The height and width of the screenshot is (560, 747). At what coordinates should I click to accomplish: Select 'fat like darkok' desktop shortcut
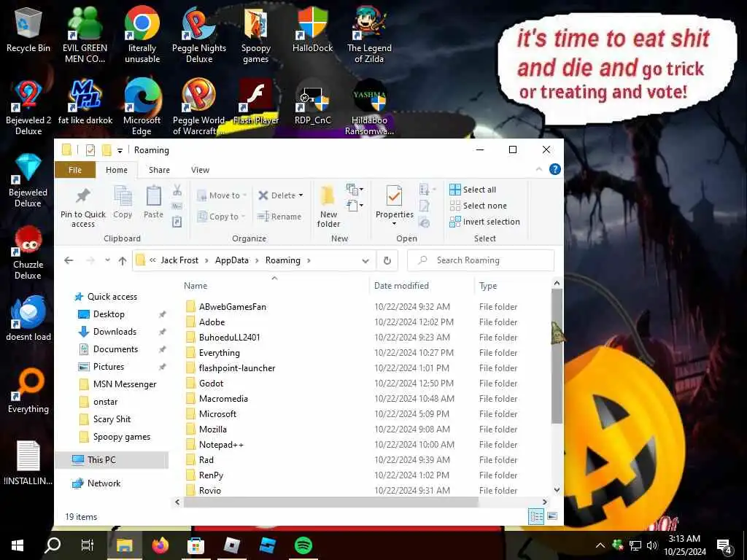[x=85, y=102]
